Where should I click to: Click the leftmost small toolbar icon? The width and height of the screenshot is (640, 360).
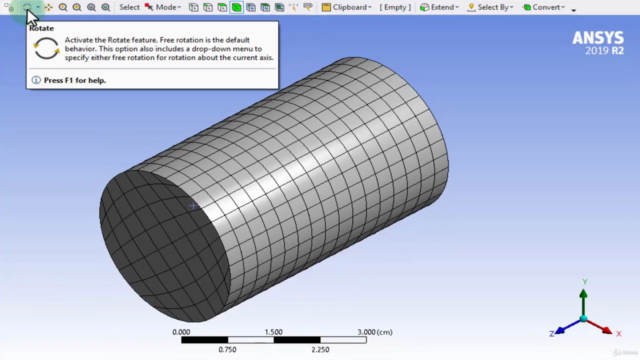pyautogui.click(x=9, y=7)
